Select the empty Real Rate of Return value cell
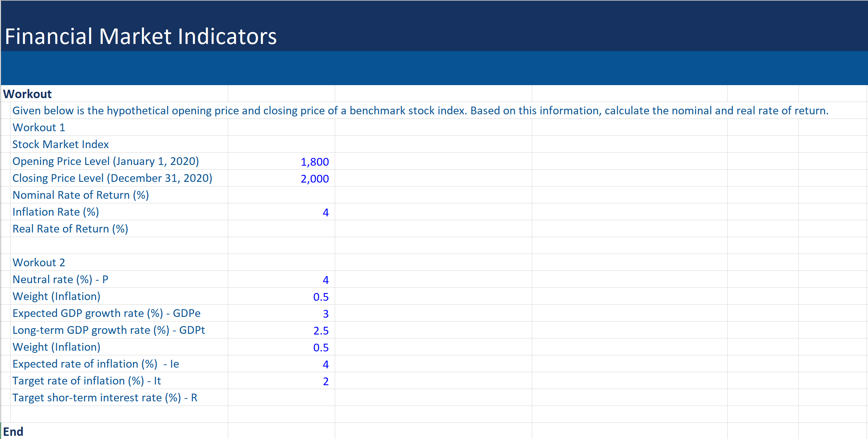This screenshot has height=439, width=868. tap(281, 229)
